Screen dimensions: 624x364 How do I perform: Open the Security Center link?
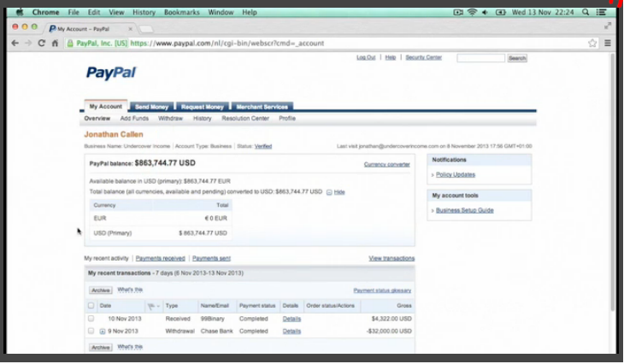423,57
